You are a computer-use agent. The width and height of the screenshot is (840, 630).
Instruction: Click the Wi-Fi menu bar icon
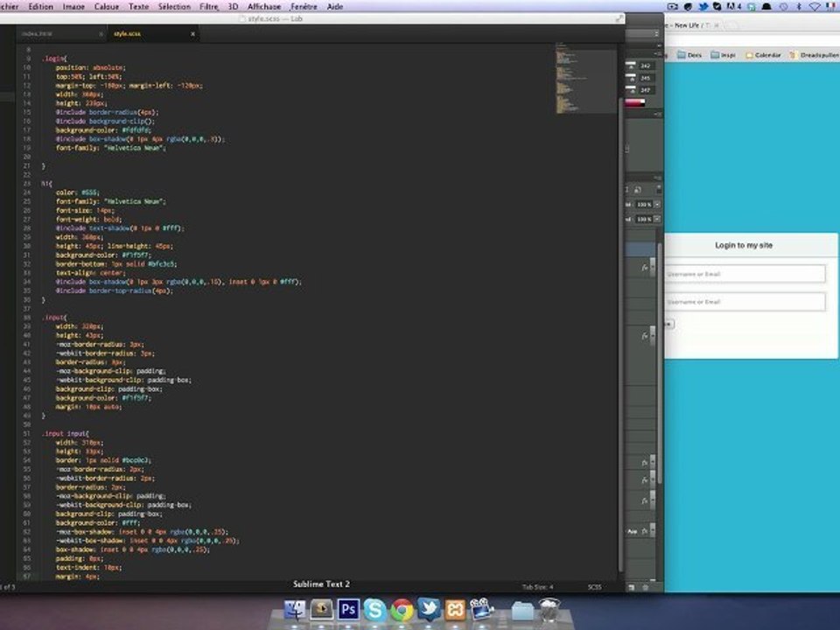(x=815, y=6)
